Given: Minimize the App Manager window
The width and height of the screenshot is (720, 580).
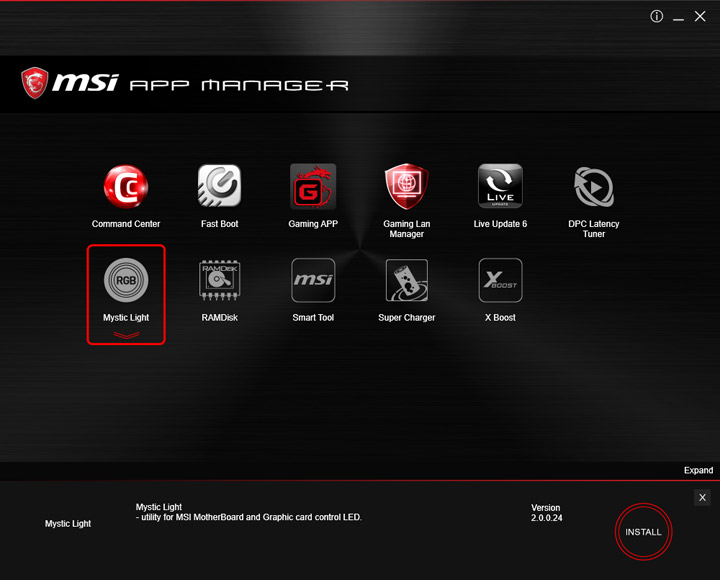Looking at the screenshot, I should coord(678,18).
